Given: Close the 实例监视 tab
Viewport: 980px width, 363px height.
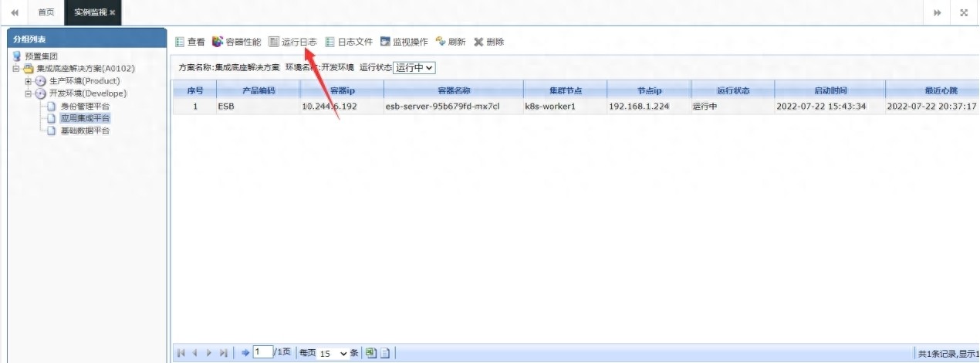Looking at the screenshot, I should point(113,12).
